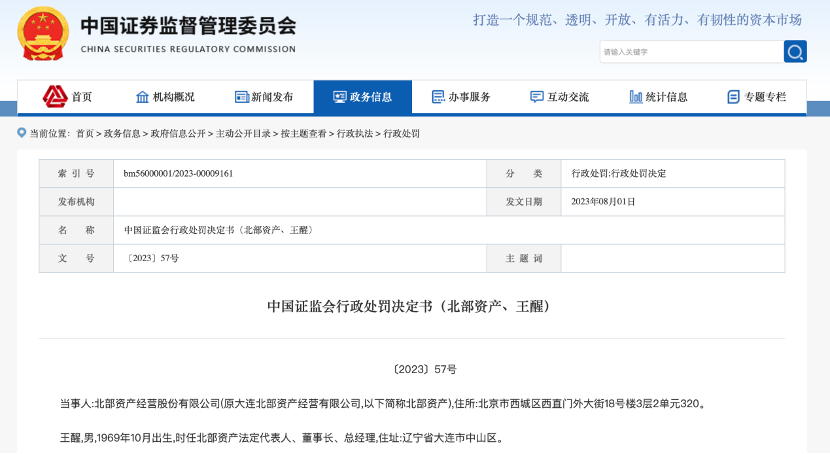Go to 行政处罚 in the breadcrumb
The height and width of the screenshot is (454, 830).
pyautogui.click(x=401, y=133)
